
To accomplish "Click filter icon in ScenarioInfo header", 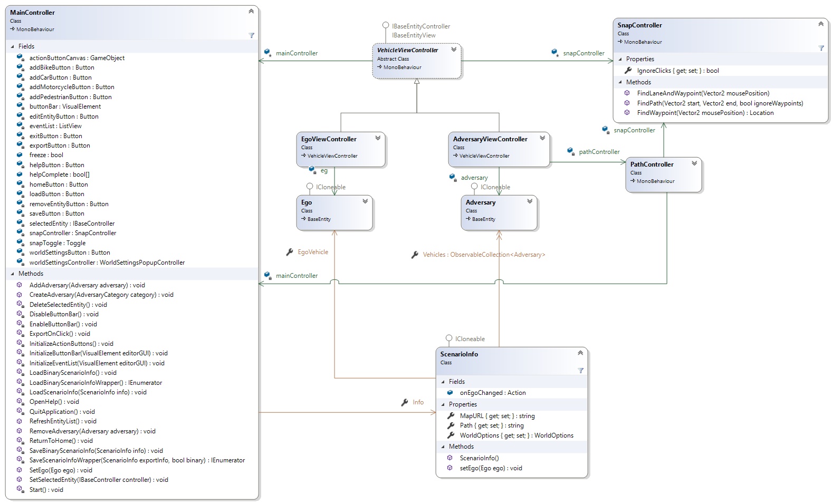I will 580,371.
